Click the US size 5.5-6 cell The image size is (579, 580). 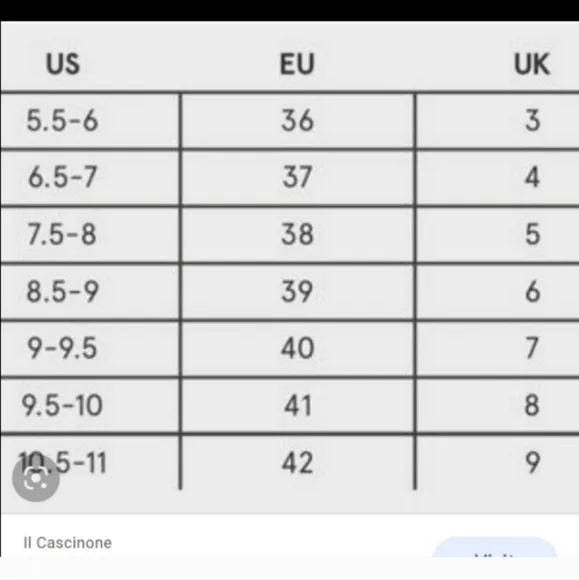pyautogui.click(x=90, y=121)
